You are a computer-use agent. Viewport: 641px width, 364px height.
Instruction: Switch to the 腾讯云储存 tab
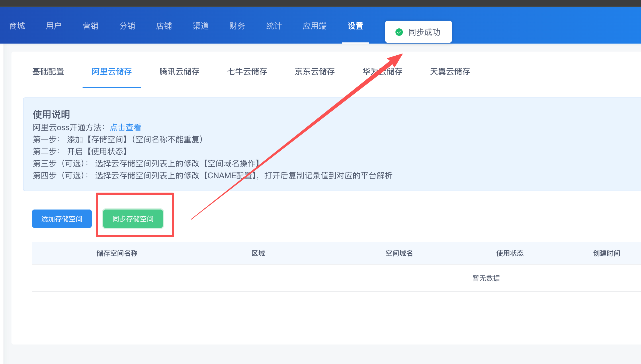(179, 71)
